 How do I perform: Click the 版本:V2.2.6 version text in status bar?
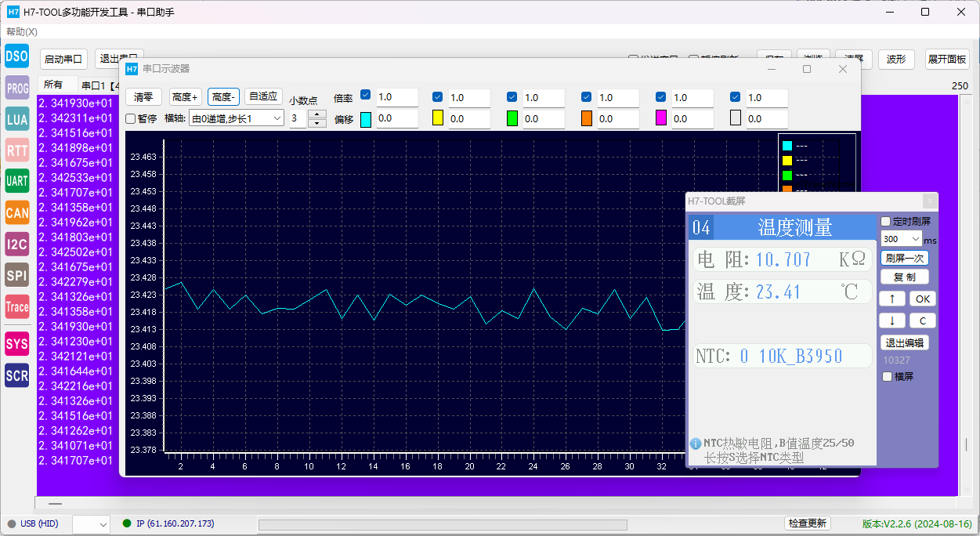click(x=917, y=523)
